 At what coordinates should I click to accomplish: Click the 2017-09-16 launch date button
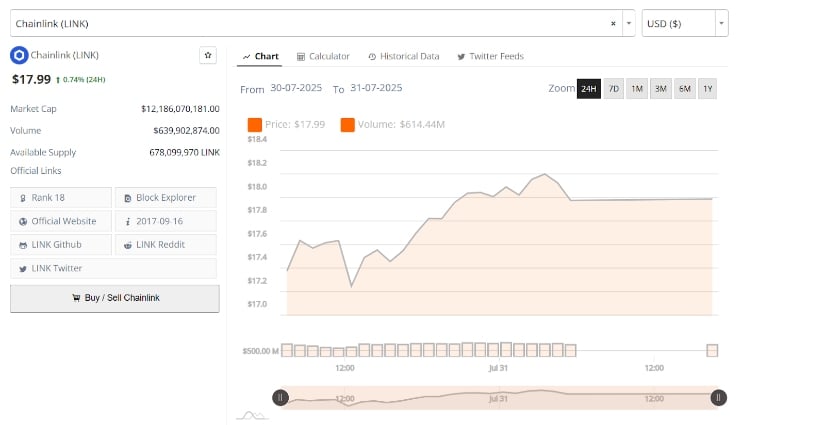166,221
